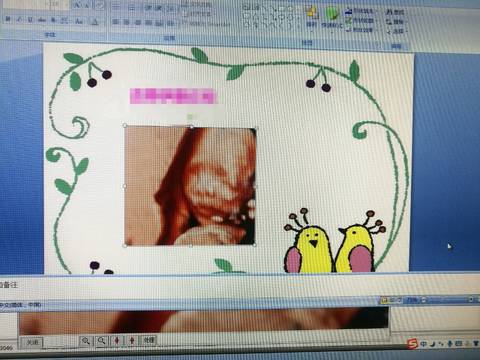
Task: Click Replace in the Editing group
Action: pyautogui.click(x=395, y=22)
